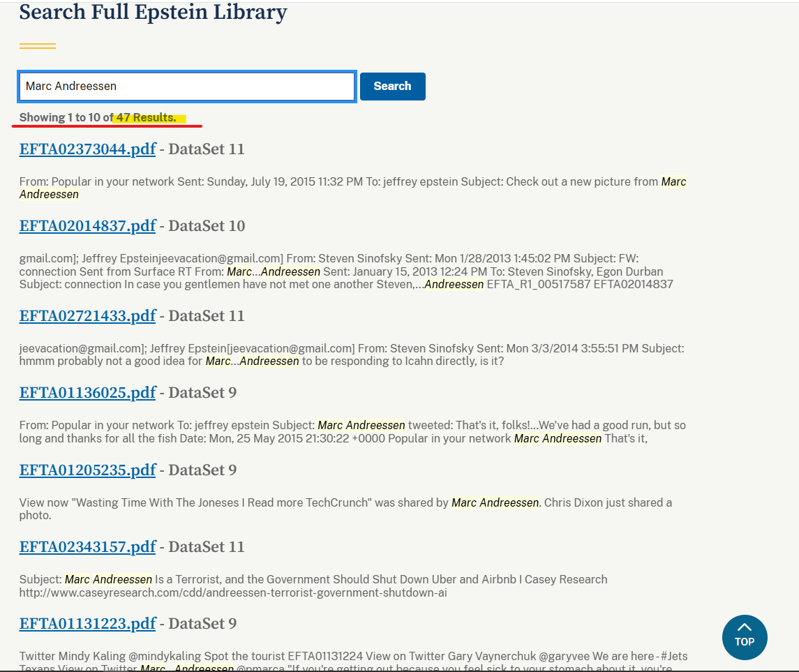
Task: Open the EFTA01205235.pdf file link
Action: click(87, 470)
